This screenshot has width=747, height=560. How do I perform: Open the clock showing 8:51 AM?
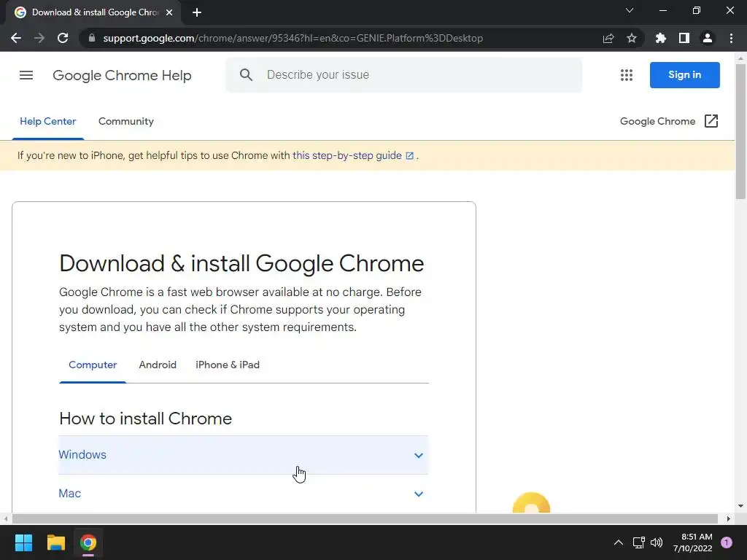click(x=693, y=542)
